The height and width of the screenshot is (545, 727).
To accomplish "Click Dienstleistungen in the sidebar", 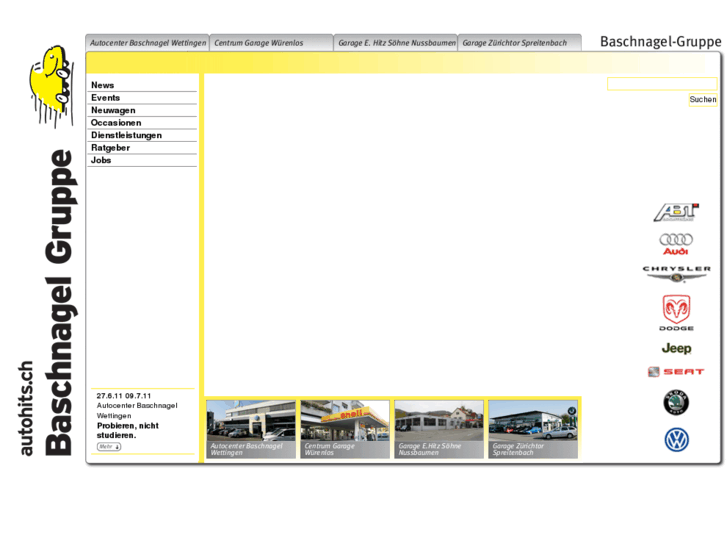I will click(142, 135).
